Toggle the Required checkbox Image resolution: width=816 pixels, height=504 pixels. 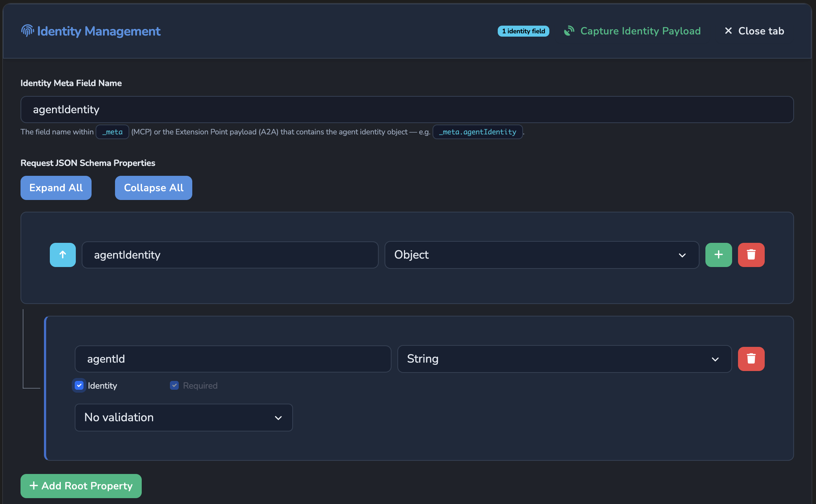click(174, 385)
